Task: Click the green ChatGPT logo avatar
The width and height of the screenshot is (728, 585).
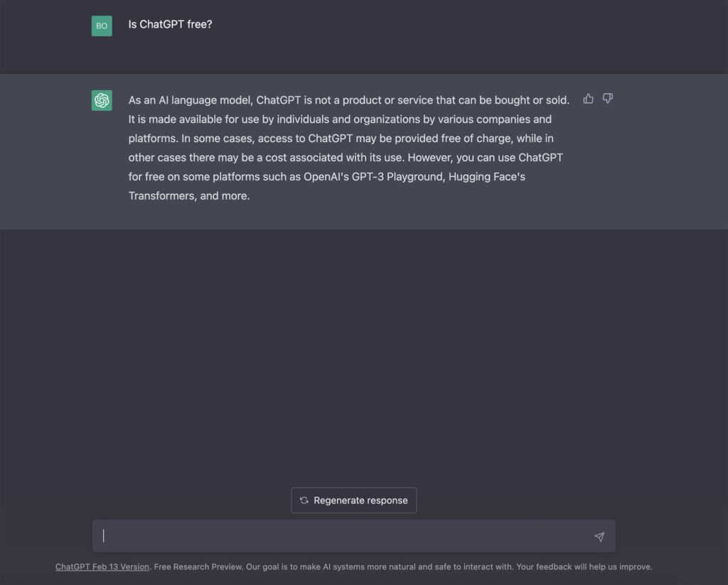Action: click(x=102, y=100)
